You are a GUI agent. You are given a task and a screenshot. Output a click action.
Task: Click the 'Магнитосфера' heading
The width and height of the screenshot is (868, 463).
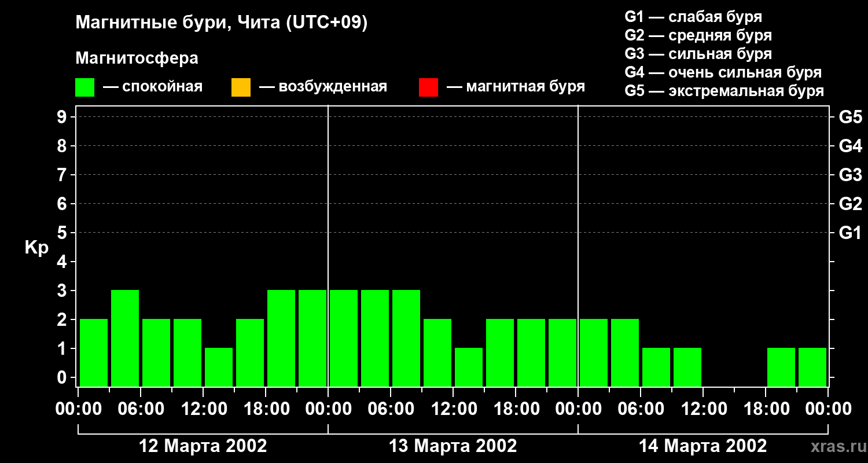click(x=137, y=58)
